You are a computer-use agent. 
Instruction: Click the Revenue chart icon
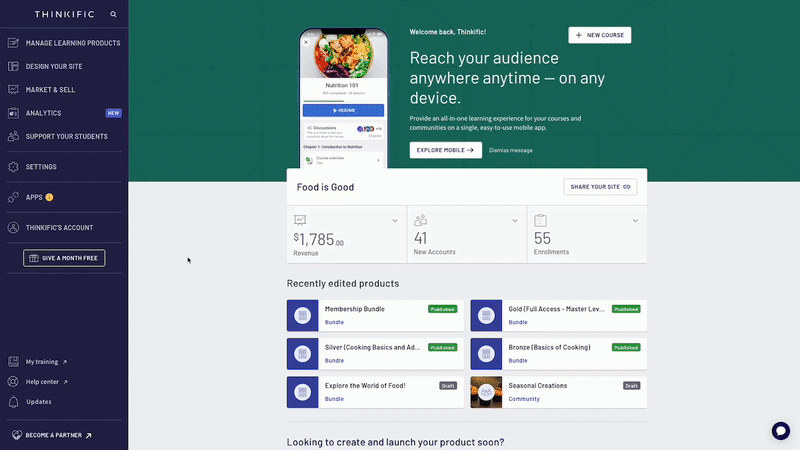(x=300, y=220)
